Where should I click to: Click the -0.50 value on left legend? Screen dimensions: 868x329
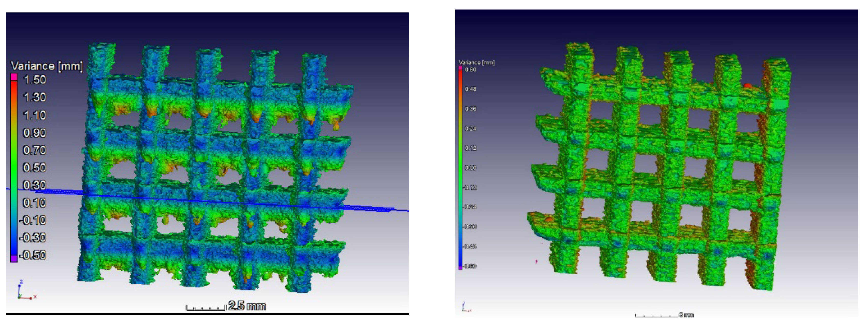pos(33,255)
